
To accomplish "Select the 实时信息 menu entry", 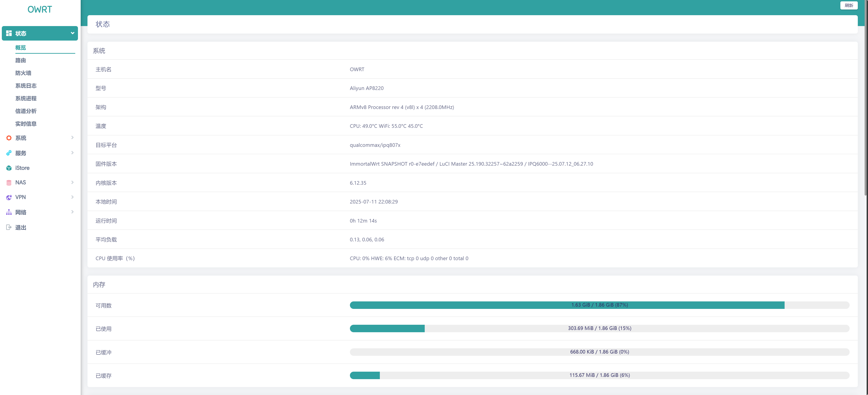I will pyautogui.click(x=26, y=124).
